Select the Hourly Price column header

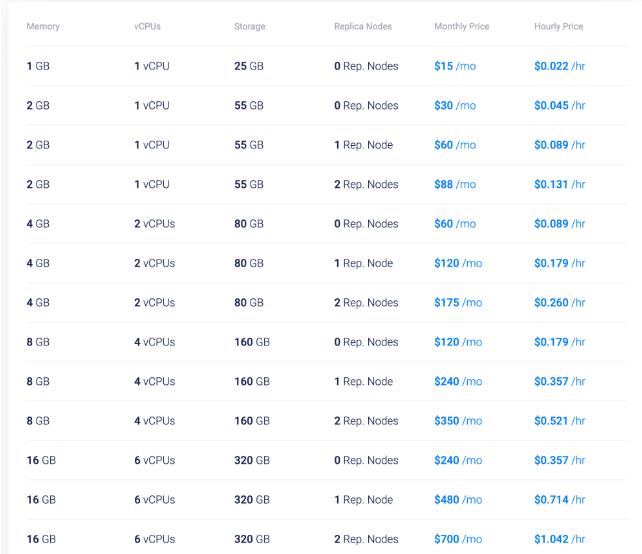(x=559, y=26)
